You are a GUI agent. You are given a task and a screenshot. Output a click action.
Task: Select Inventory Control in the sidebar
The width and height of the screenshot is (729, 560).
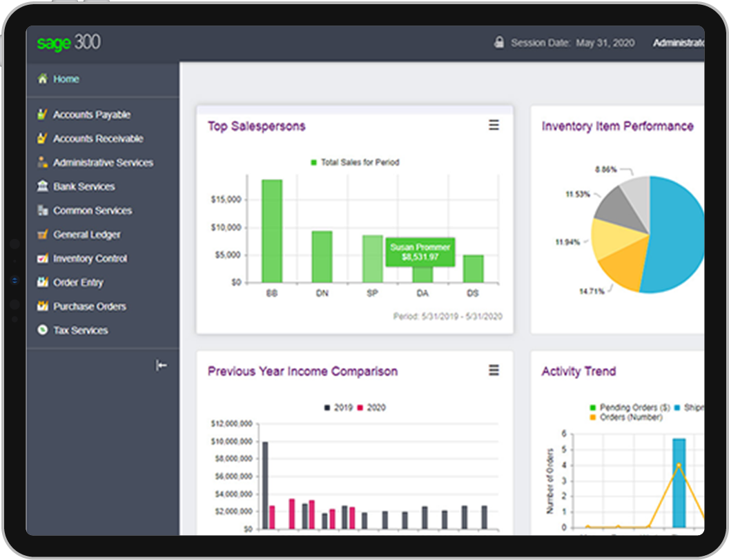(x=90, y=259)
